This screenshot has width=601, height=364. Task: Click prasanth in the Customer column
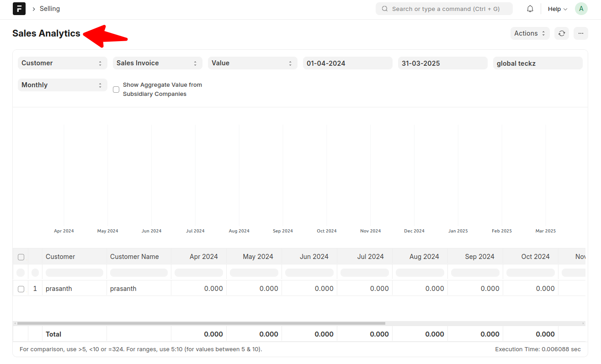point(59,289)
